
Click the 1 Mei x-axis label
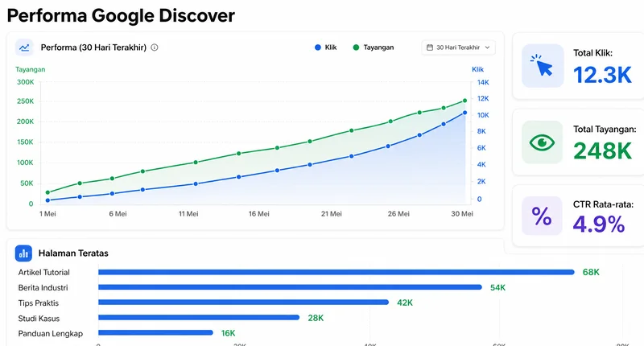click(47, 214)
